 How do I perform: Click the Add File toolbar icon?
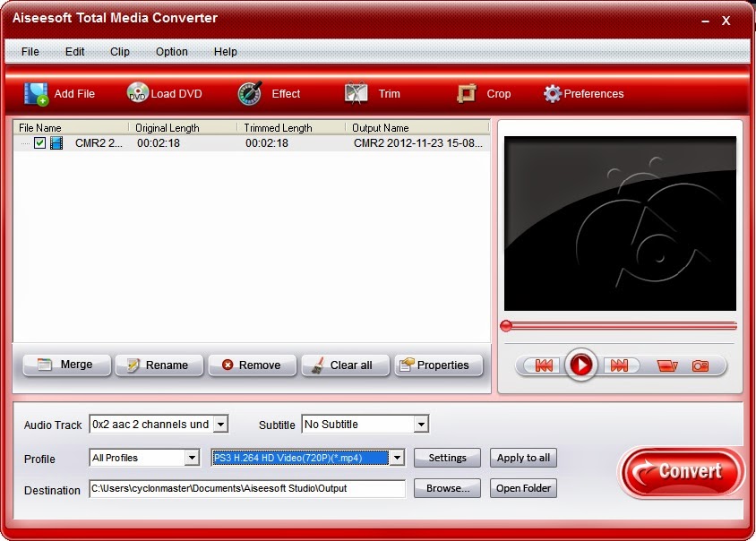[36, 93]
